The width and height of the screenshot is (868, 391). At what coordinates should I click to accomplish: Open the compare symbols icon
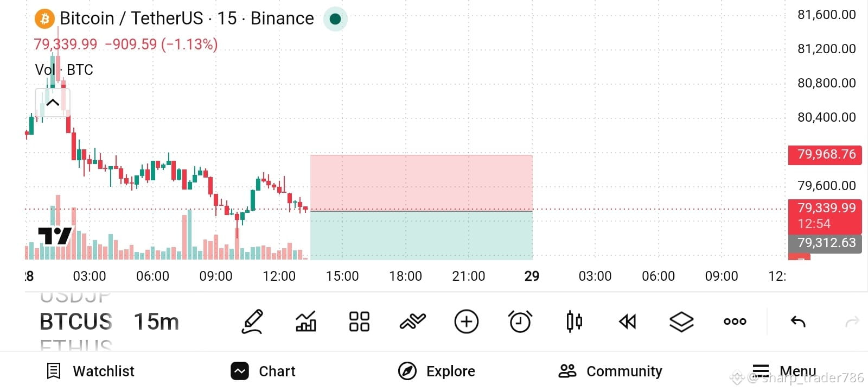[412, 321]
